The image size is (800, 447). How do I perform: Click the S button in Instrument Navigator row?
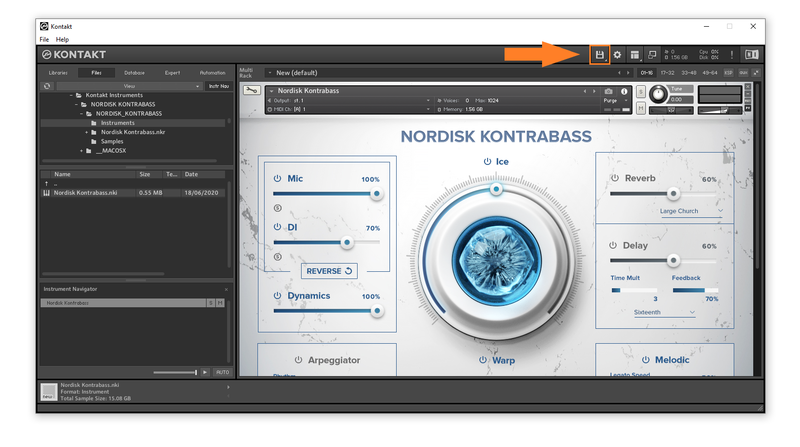point(211,303)
